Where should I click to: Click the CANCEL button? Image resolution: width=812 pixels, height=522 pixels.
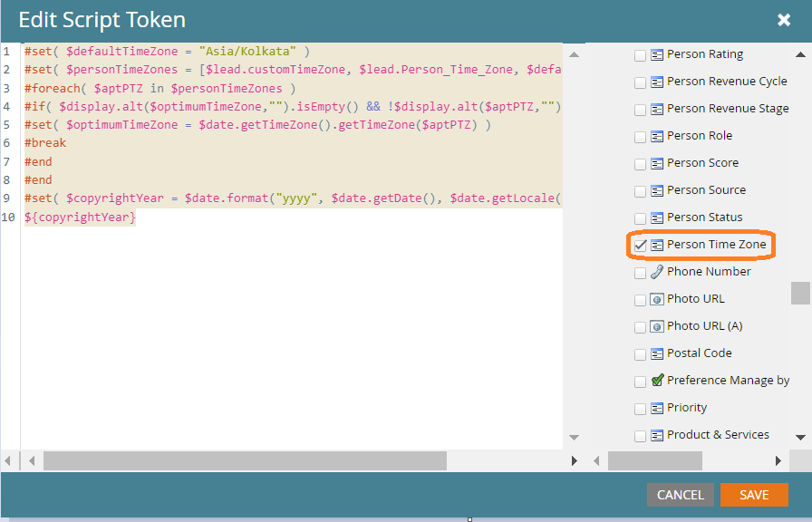680,495
